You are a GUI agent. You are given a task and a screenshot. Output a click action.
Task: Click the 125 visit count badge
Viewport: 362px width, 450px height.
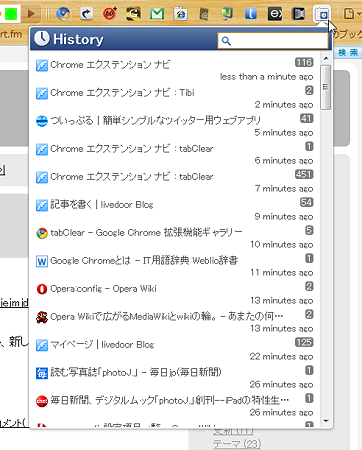click(304, 342)
